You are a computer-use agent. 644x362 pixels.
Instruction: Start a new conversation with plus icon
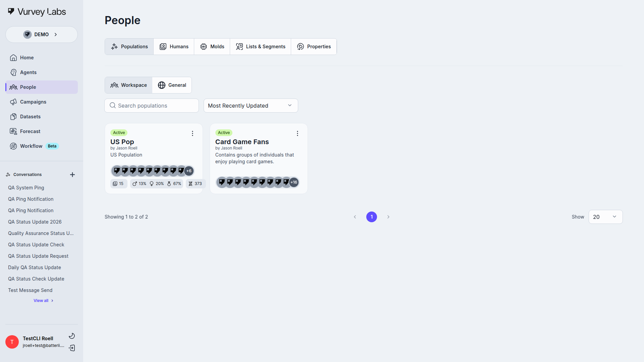[x=72, y=175]
